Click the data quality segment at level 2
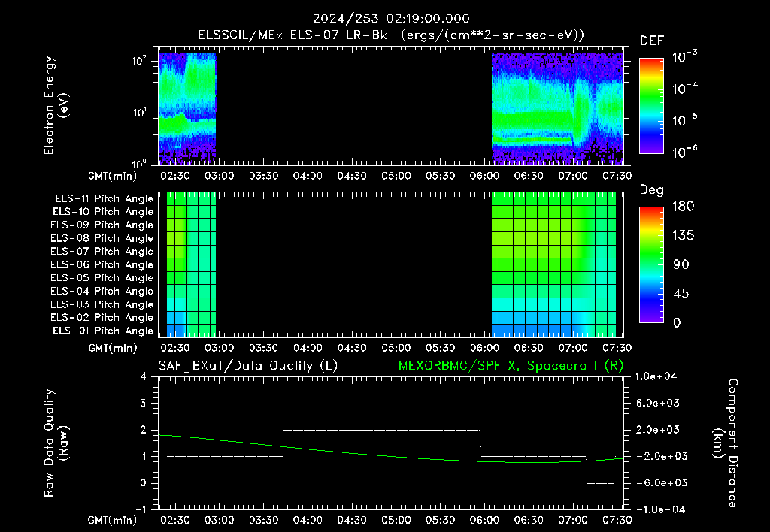 382,430
